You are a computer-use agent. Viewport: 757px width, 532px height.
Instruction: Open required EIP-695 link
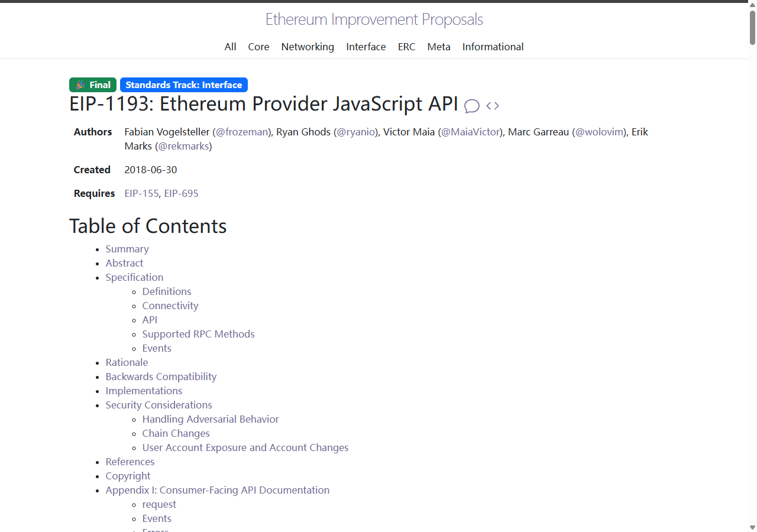(x=182, y=193)
